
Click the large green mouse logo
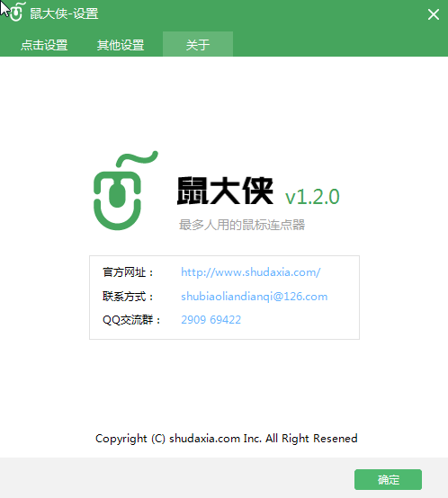coord(125,191)
